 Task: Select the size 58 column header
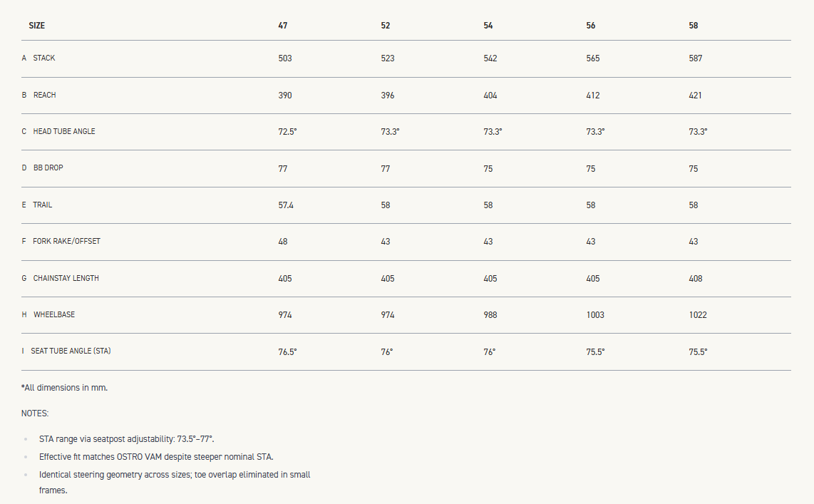[694, 26]
